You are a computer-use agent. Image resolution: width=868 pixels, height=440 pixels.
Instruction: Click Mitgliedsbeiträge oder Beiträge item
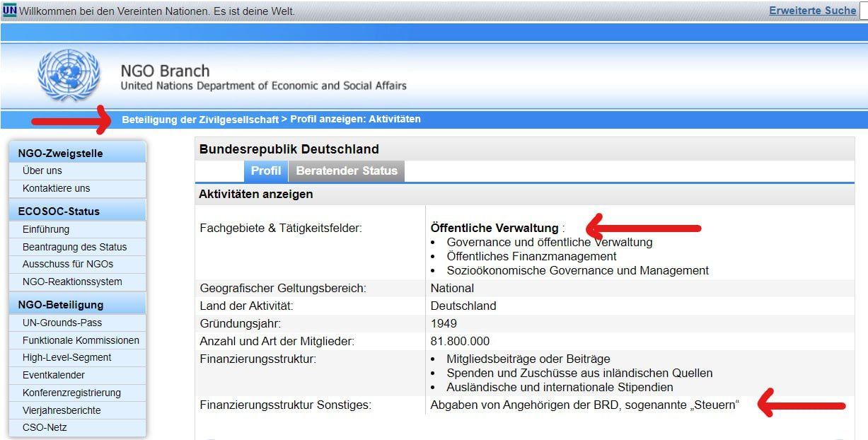528,359
